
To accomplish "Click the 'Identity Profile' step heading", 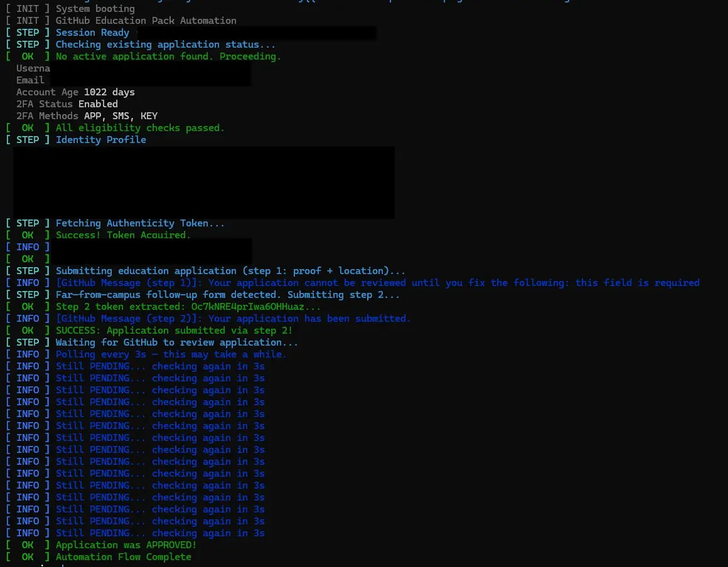I will (x=101, y=140).
